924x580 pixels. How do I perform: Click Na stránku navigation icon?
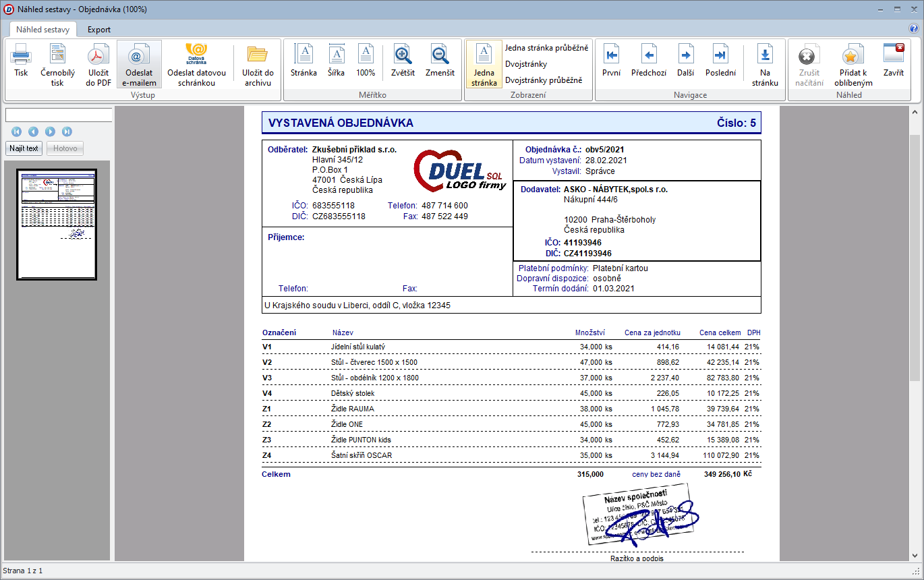click(765, 64)
